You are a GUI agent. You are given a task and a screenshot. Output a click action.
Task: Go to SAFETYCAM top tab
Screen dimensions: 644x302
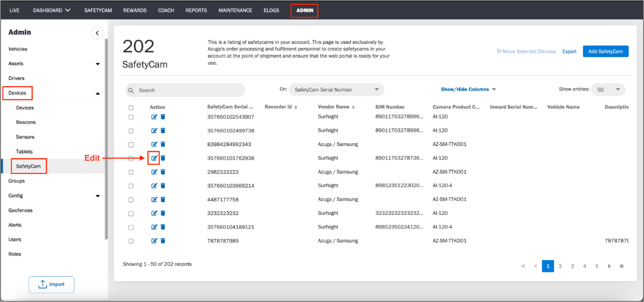pyautogui.click(x=98, y=10)
